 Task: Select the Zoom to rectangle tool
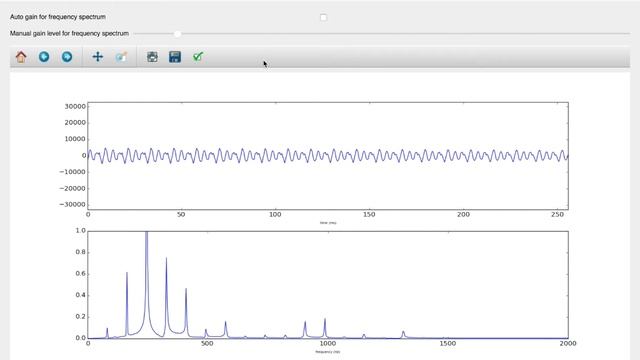[121, 57]
